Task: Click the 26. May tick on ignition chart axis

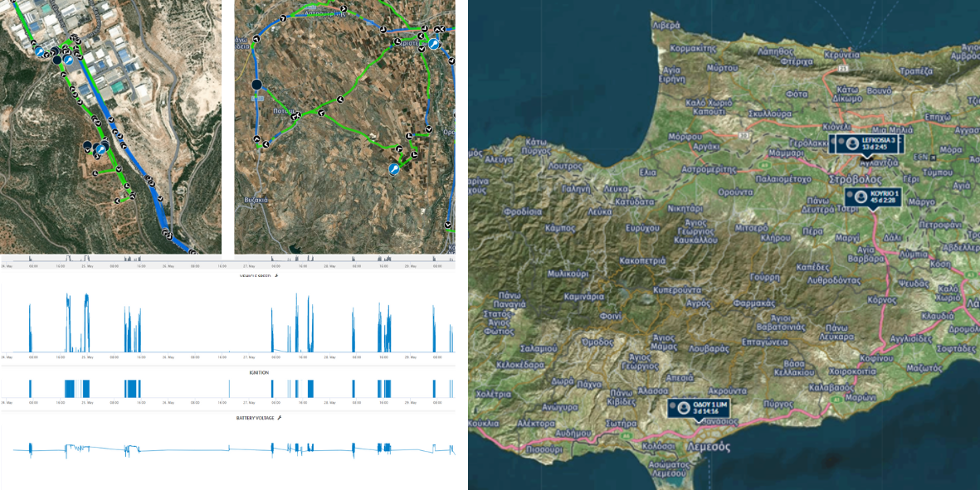Action: pos(168,404)
